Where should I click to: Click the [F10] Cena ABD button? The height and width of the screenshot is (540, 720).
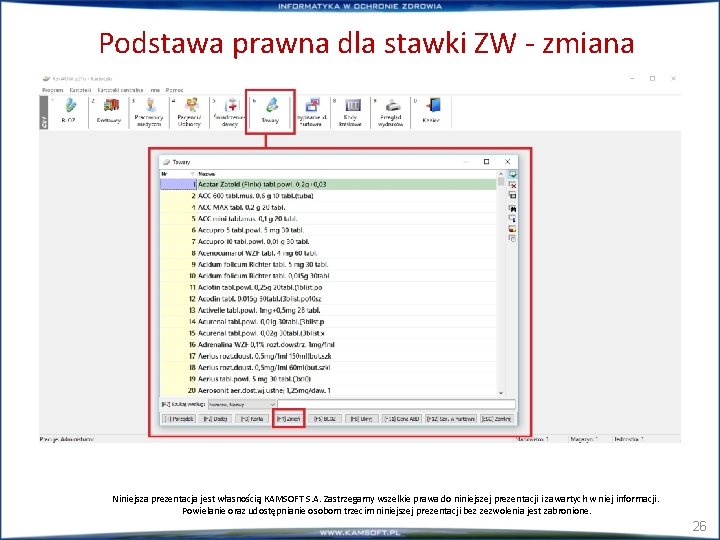(402, 419)
